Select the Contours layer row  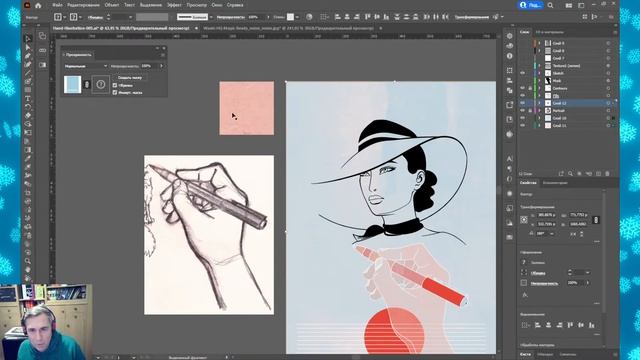click(x=567, y=88)
